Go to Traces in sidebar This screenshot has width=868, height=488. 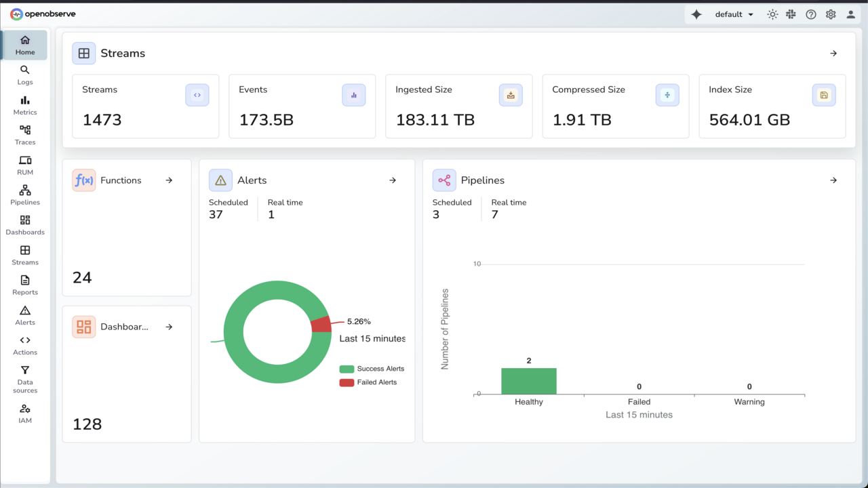(x=25, y=135)
